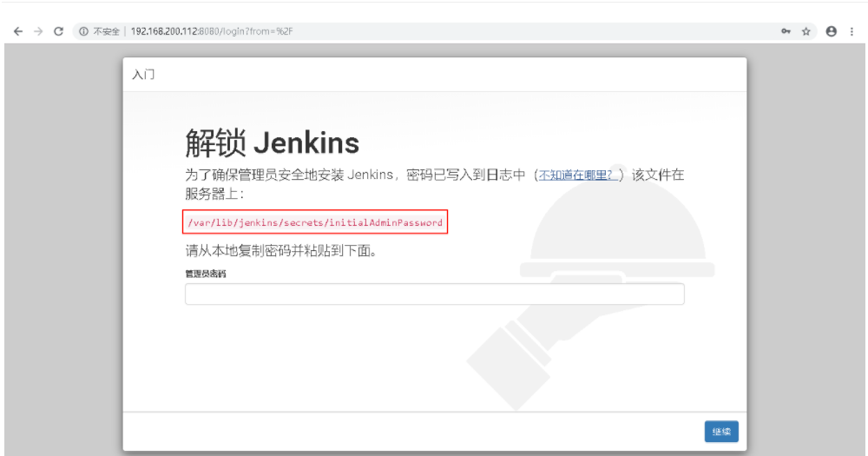Open the 不知道在哪里? link

pos(578,175)
